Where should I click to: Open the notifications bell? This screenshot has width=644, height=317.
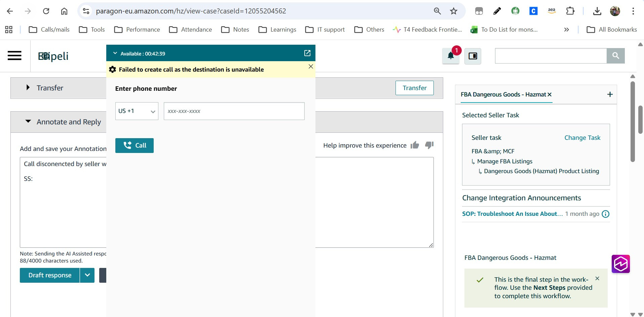pyautogui.click(x=451, y=56)
